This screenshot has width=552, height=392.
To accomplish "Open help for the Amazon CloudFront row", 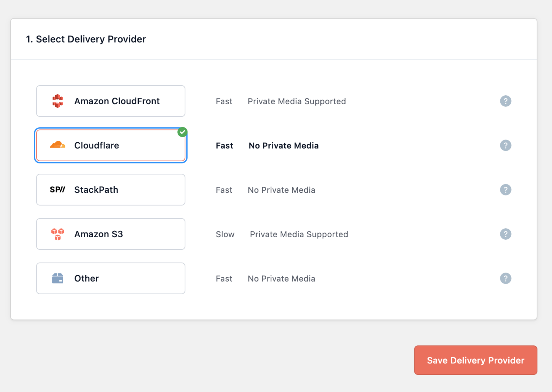I will click(505, 101).
